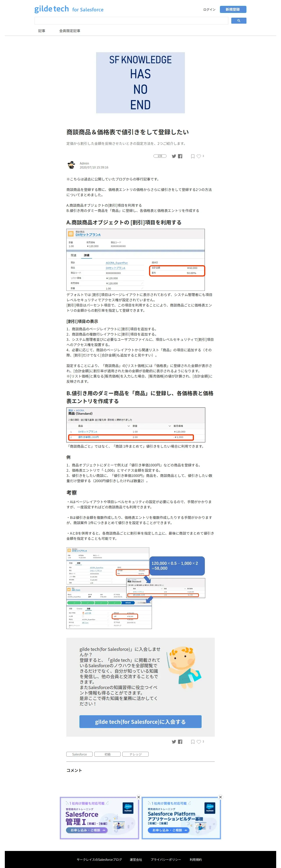
Task: Click gilde tech(for Salesforce)に入会する button
Action: point(140,722)
